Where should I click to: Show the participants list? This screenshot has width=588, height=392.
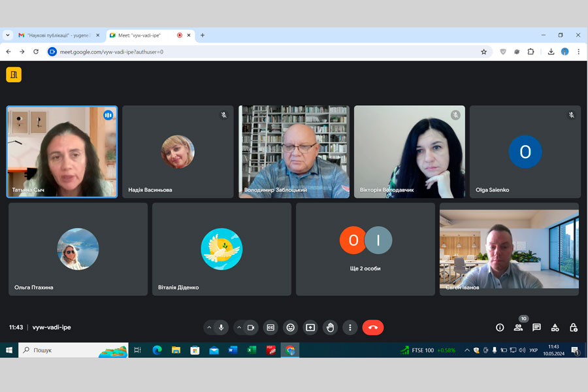tap(518, 327)
